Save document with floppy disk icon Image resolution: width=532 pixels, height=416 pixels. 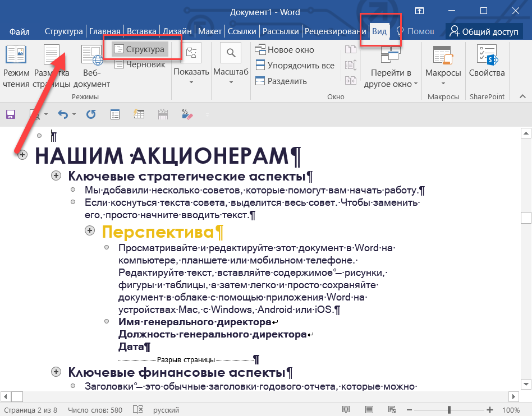(11, 114)
